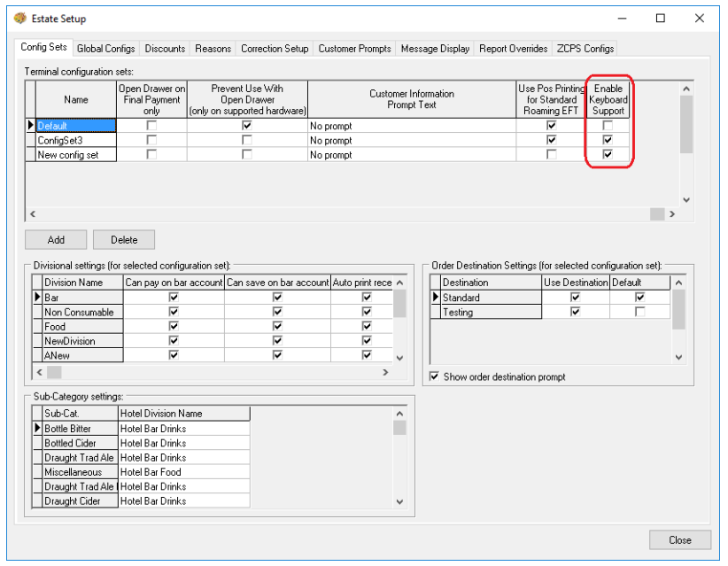Click the Division Name column header

tap(82, 283)
